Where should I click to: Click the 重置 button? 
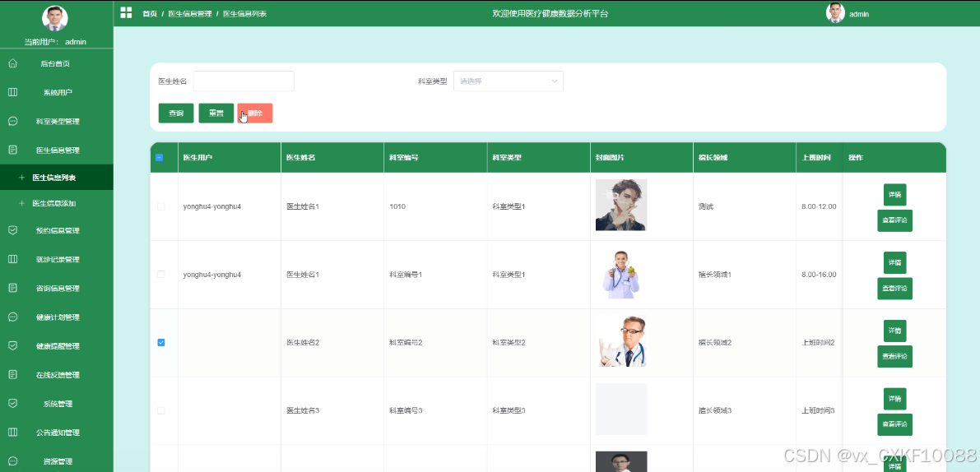tap(216, 113)
